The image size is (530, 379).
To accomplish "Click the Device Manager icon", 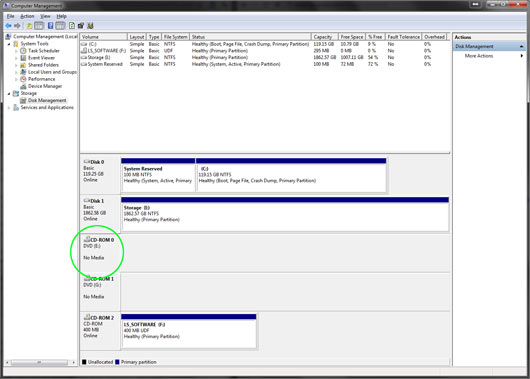I will (23, 86).
